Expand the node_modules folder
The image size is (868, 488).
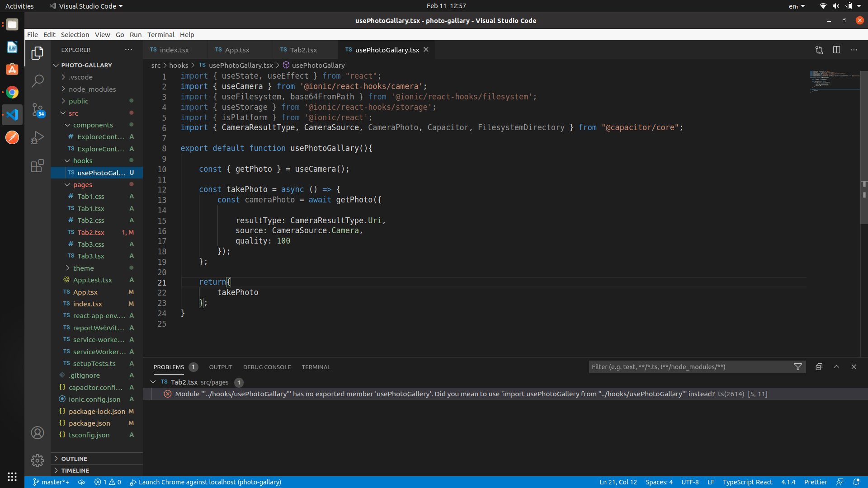[92, 89]
